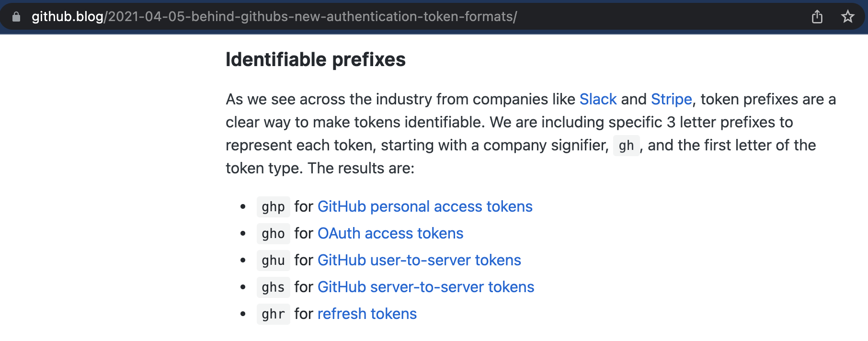Screen dimensions: 868x341
Task: Open GitHub personal access tokens link
Action: click(425, 206)
